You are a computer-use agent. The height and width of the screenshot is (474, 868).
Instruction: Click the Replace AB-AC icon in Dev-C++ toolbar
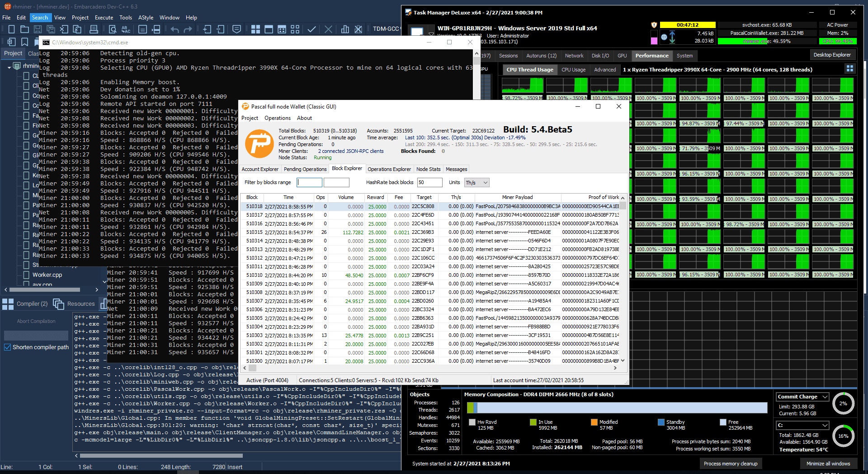click(x=126, y=29)
